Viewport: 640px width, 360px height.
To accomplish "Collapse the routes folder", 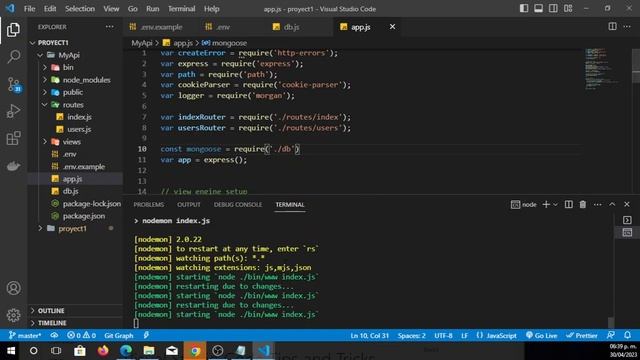I will tap(45, 104).
